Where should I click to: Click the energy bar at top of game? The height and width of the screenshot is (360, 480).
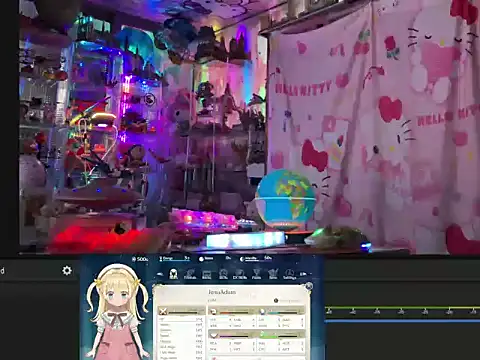click(174, 259)
